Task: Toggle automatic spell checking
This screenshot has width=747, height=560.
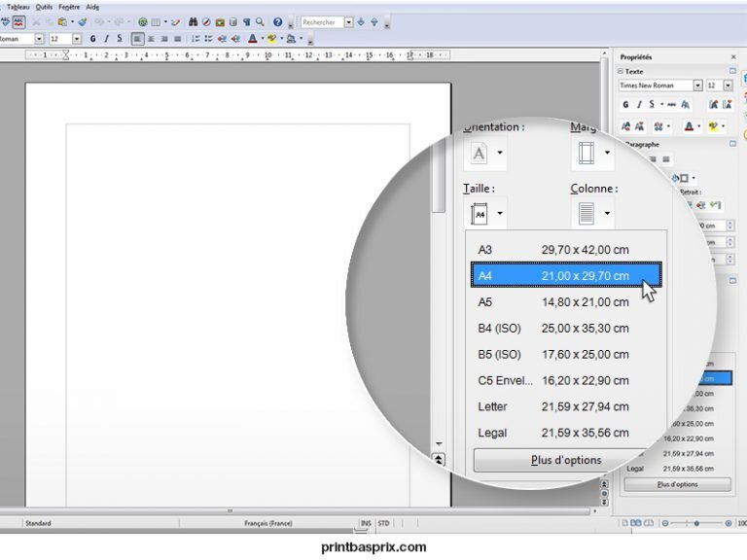Action: (x=18, y=22)
